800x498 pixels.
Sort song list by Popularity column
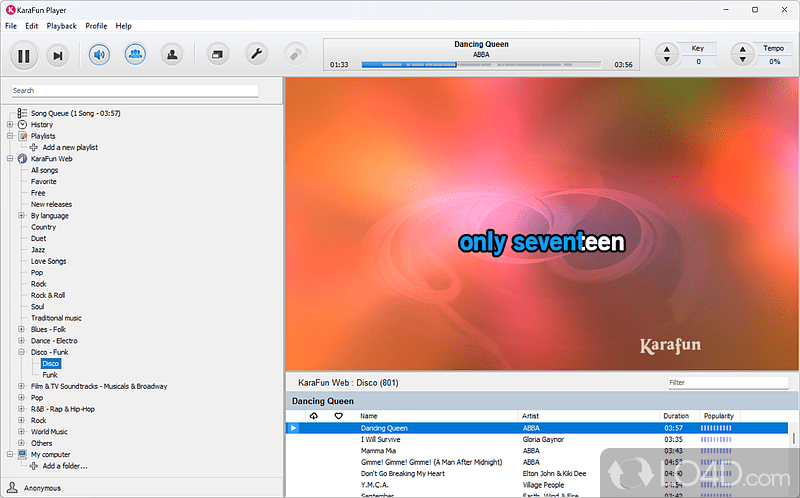tap(719, 416)
